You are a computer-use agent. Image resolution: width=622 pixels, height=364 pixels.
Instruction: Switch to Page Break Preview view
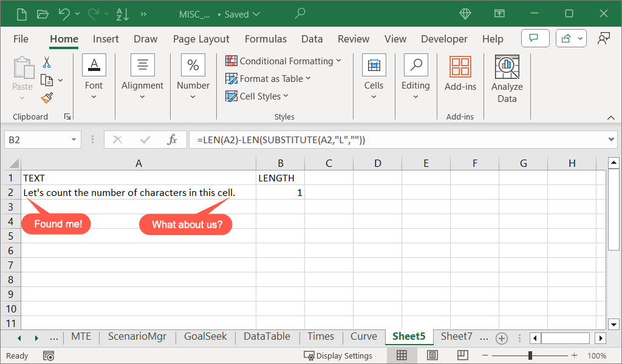[x=462, y=356]
